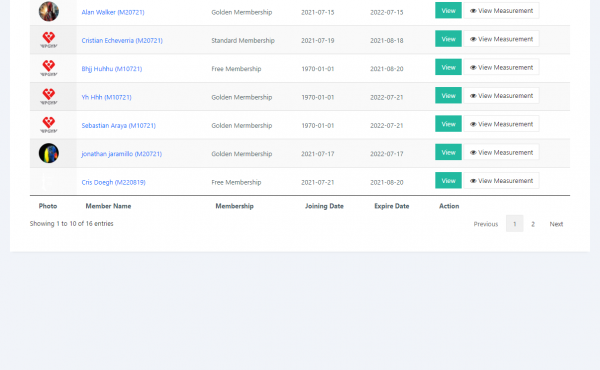This screenshot has width=600, height=370.
Task: View Measurement for Sebastian Araya
Action: 501,124
